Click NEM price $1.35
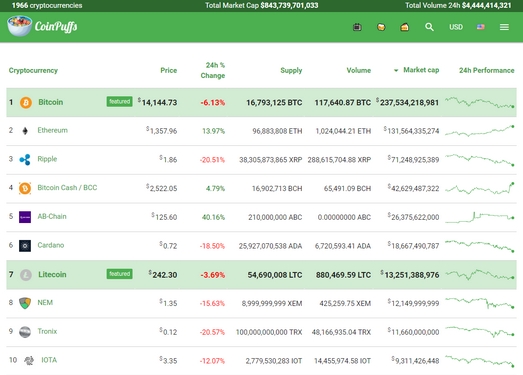This screenshot has height=375, width=523. (168, 303)
